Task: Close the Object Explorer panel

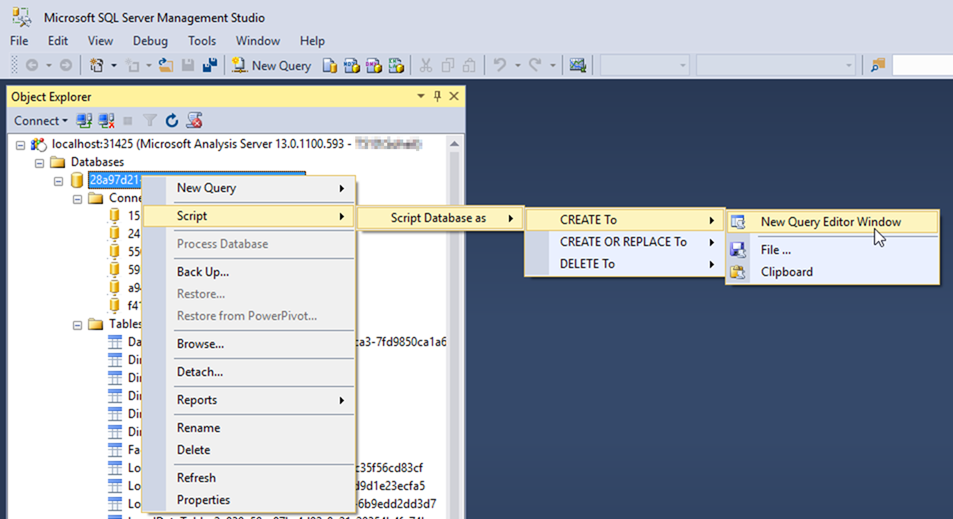Action: click(453, 96)
